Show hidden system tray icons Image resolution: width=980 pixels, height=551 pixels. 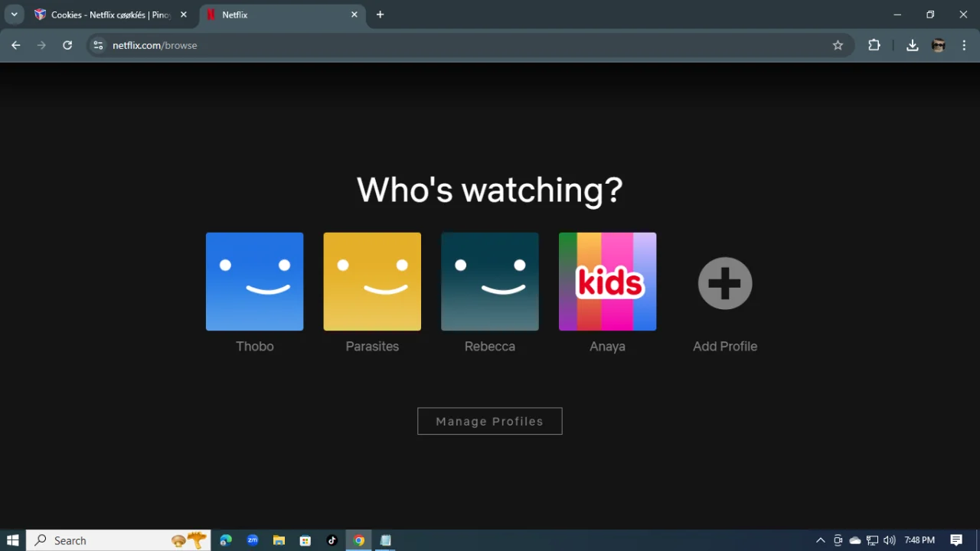point(821,540)
